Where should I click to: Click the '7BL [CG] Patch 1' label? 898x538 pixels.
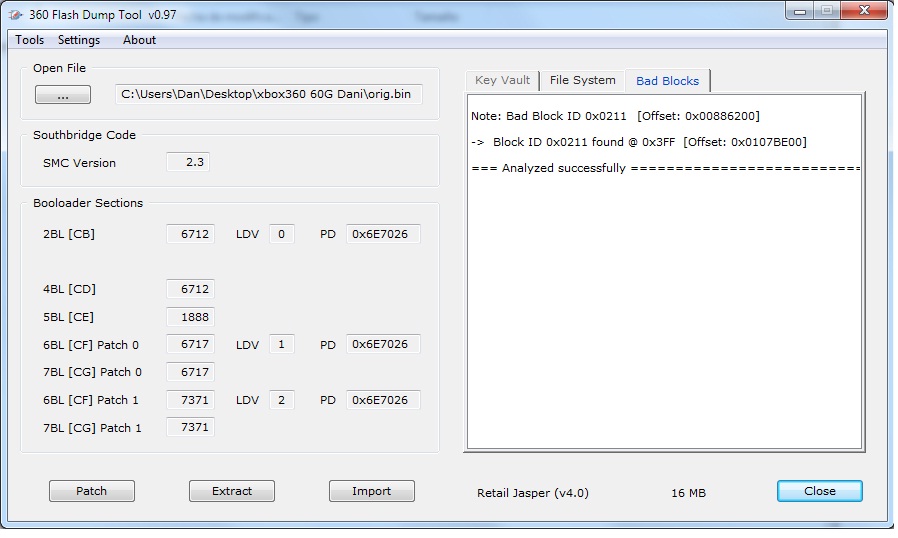pyautogui.click(x=92, y=428)
